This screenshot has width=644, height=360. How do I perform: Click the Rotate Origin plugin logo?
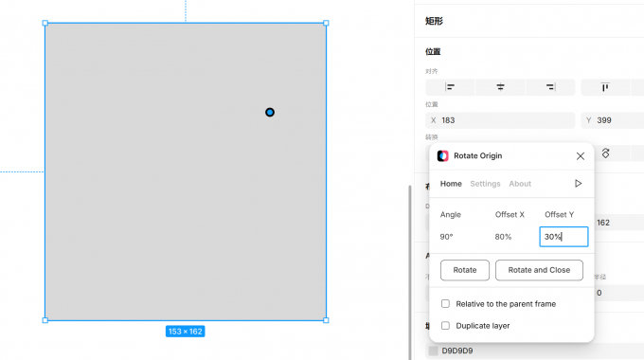[443, 156]
